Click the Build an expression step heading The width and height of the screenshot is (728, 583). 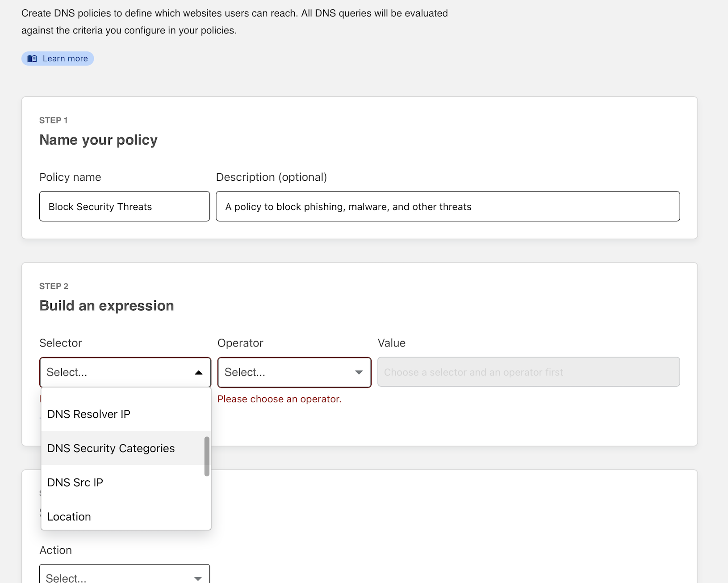106,306
